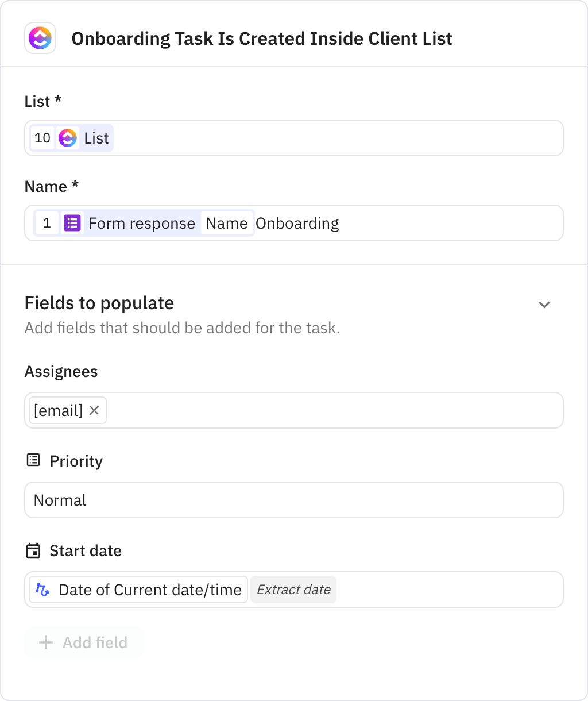Open the Priority dropdown showing Normal

click(294, 500)
